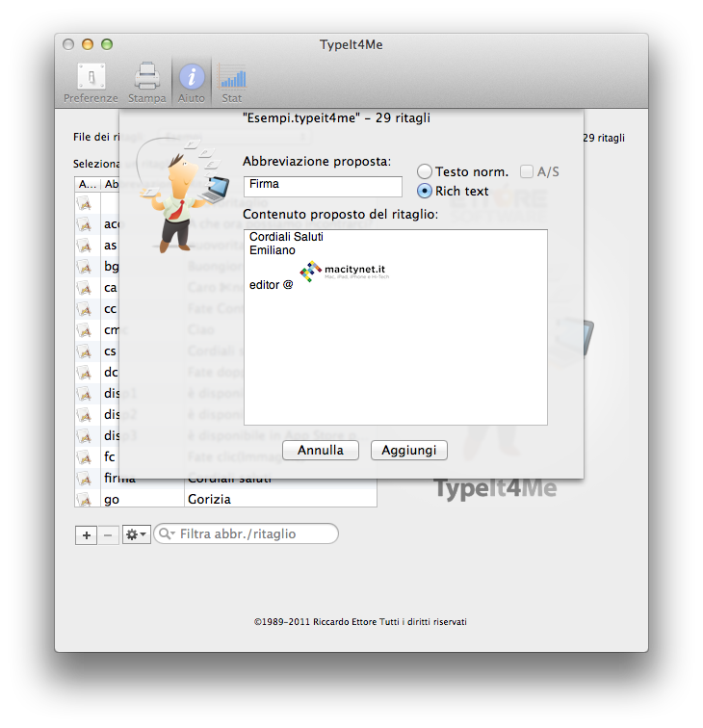Click the 'editor @' text in the clipping
703x728 pixels.
(272, 285)
